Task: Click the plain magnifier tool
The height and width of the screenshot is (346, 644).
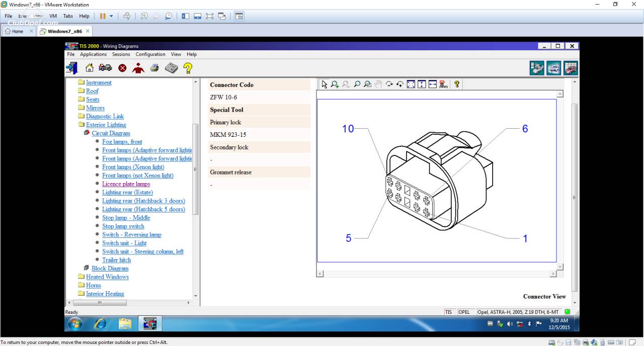Action: 357,84
